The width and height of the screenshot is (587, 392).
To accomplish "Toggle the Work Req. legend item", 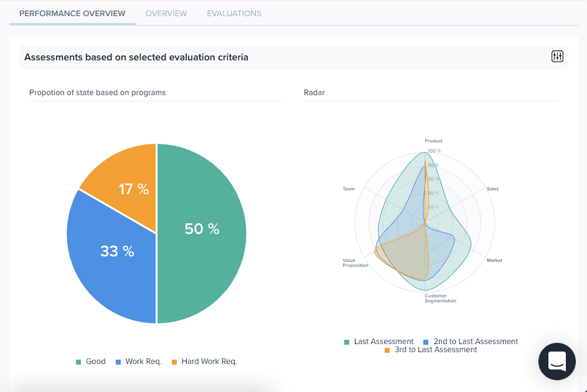I will pos(139,362).
